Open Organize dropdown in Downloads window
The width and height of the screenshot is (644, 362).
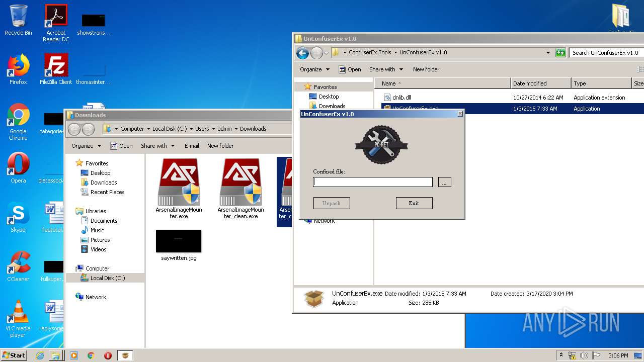tap(86, 146)
